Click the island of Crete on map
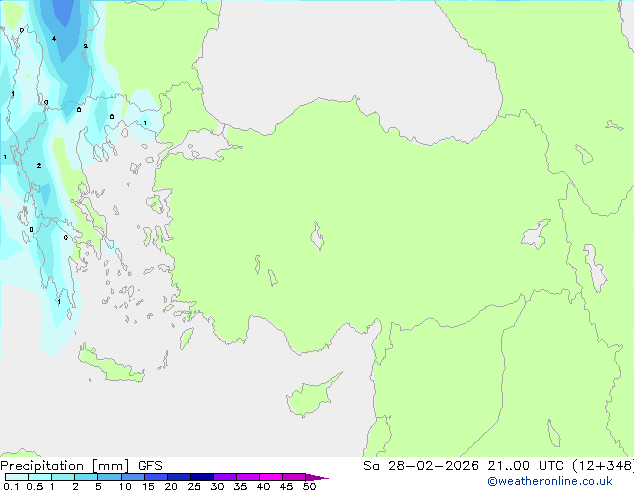Screen dimensions: 634x490 tap(111, 366)
